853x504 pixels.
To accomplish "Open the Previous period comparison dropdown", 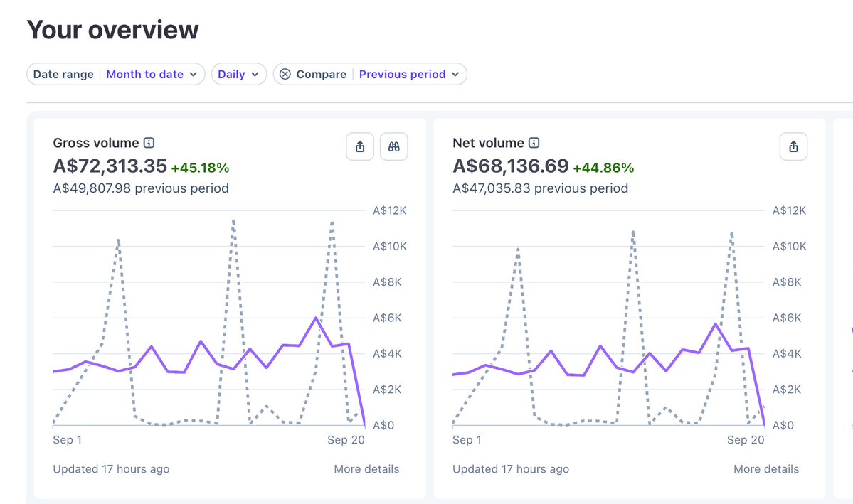I will (x=408, y=74).
